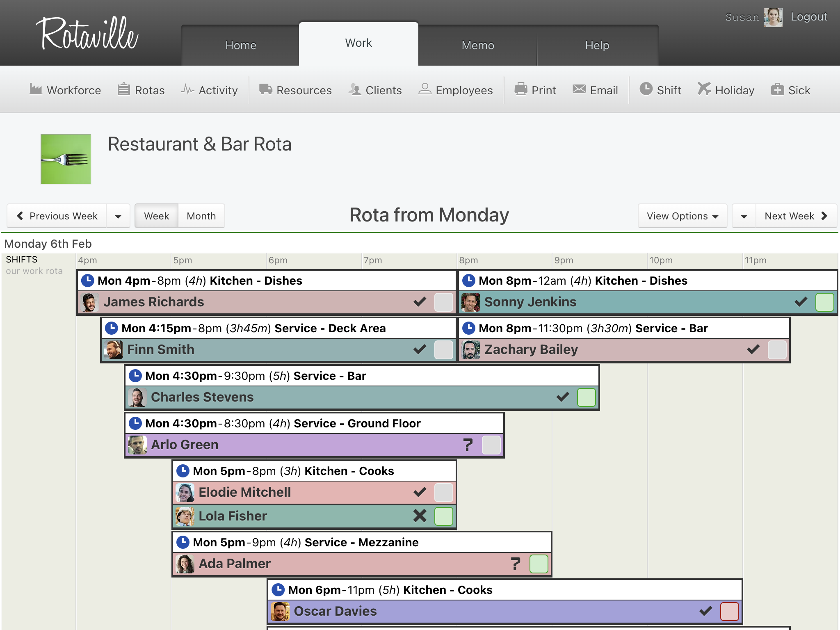Go to Previous Week
The width and height of the screenshot is (840, 630).
pos(57,216)
